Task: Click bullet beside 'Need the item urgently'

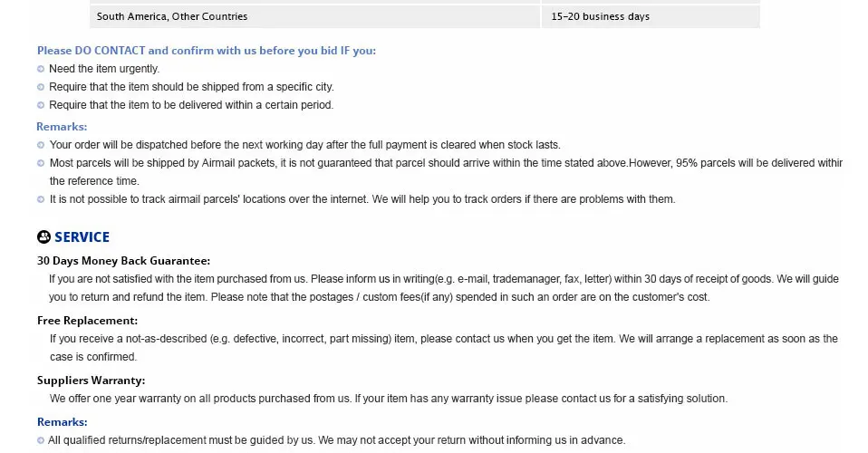Action: [41, 69]
